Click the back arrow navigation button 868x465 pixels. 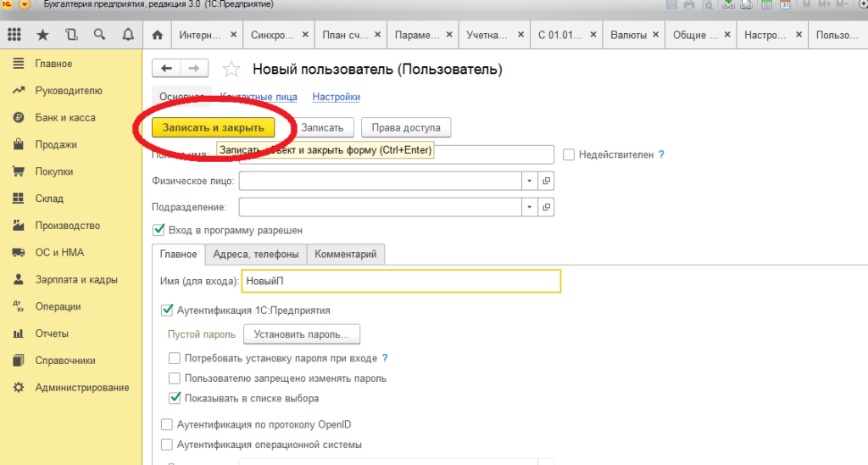click(166, 69)
